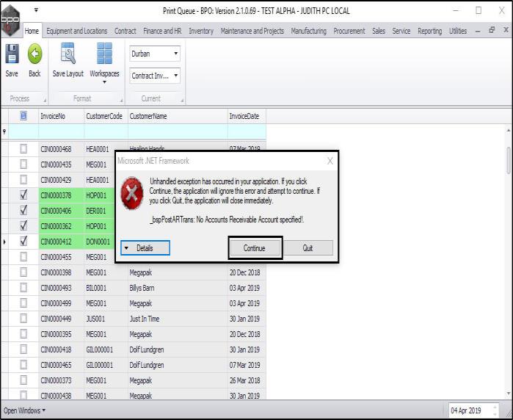Sort by the CustomerName column header
Viewport: 513px width, 420px height.
coord(178,116)
